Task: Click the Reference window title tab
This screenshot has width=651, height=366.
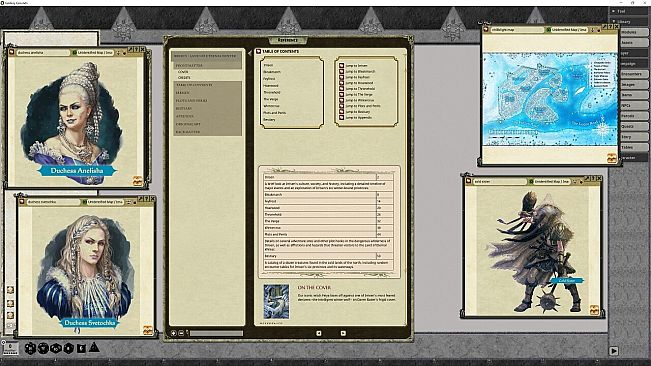Action: tap(288, 40)
